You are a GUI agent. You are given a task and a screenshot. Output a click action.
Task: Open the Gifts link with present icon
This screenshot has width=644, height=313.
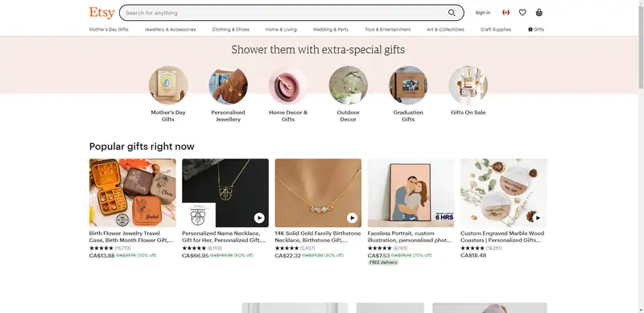(536, 30)
